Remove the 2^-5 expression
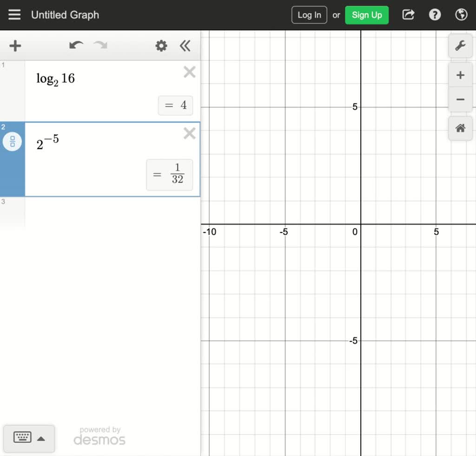The height and width of the screenshot is (456, 476). click(x=189, y=134)
